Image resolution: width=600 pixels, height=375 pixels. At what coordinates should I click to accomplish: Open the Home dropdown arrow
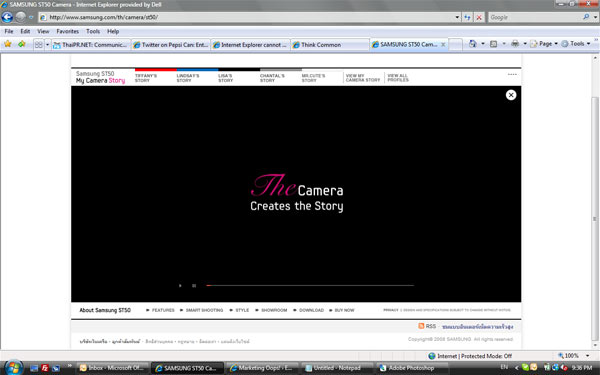point(483,44)
